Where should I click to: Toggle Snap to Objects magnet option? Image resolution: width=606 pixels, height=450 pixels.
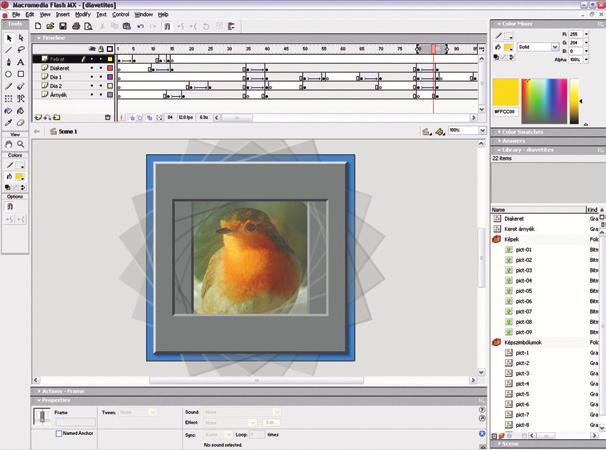tap(10, 207)
